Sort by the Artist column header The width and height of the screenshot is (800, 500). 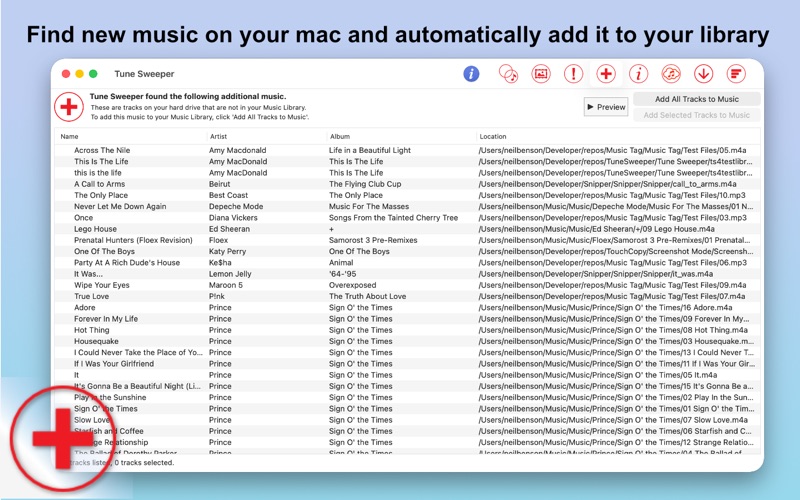pyautogui.click(x=218, y=136)
